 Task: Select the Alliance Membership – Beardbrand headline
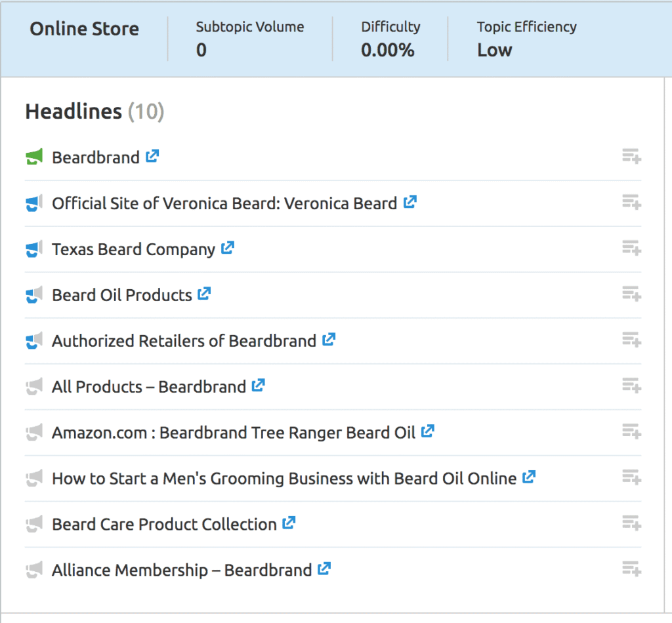pos(182,571)
